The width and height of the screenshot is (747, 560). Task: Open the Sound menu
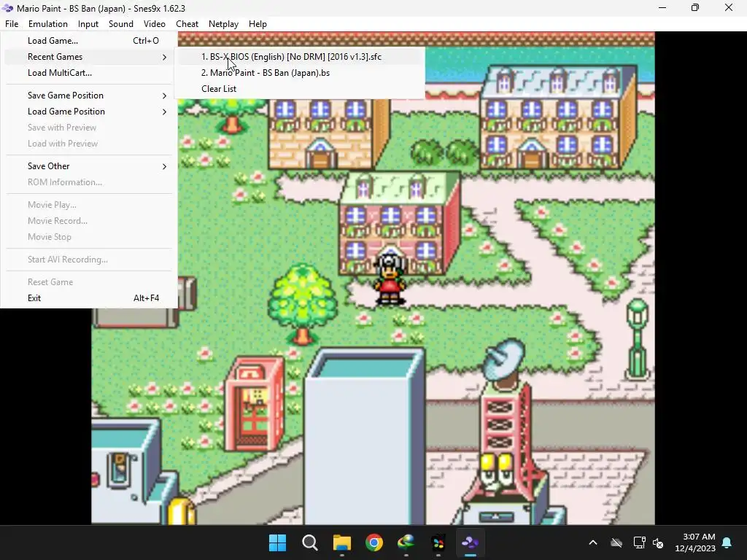(120, 24)
